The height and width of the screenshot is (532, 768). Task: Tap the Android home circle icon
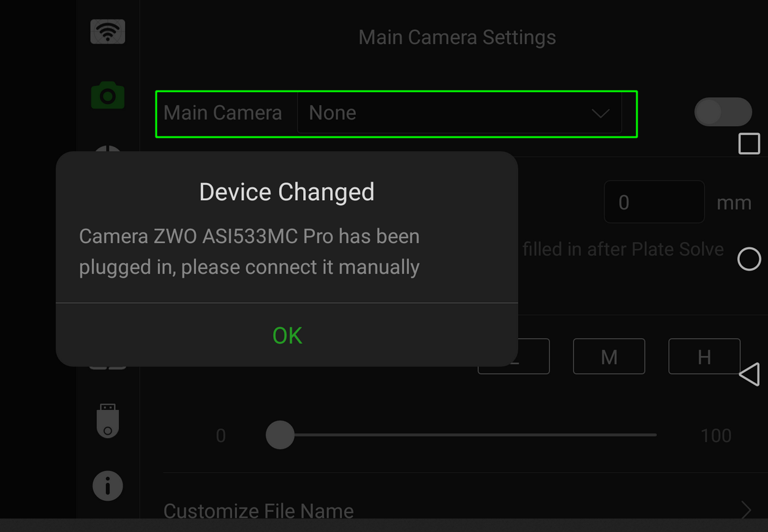click(749, 259)
